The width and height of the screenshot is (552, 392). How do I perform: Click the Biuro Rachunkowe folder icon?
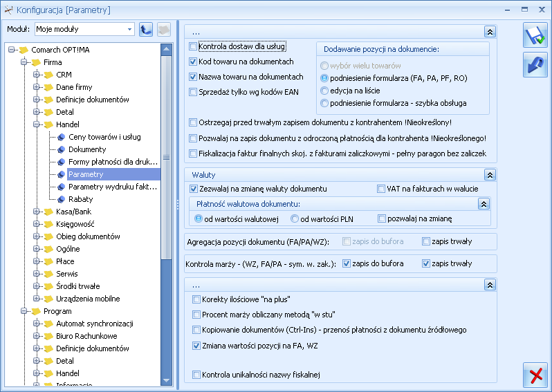48,337
